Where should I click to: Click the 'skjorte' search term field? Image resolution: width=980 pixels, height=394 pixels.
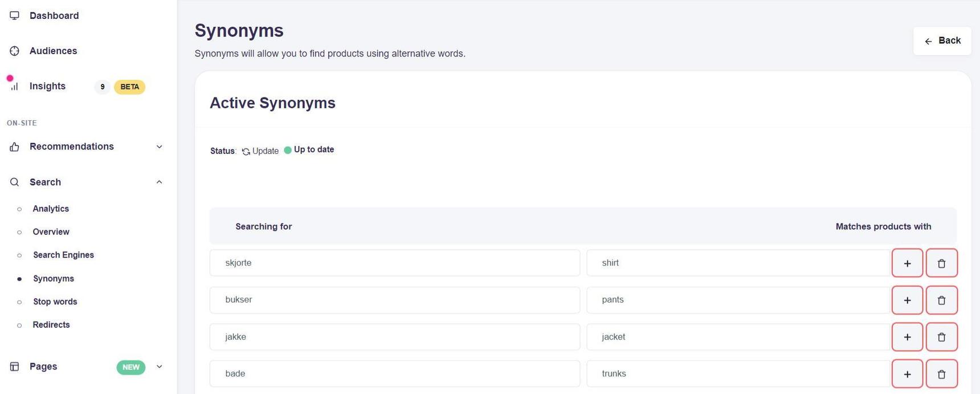394,263
